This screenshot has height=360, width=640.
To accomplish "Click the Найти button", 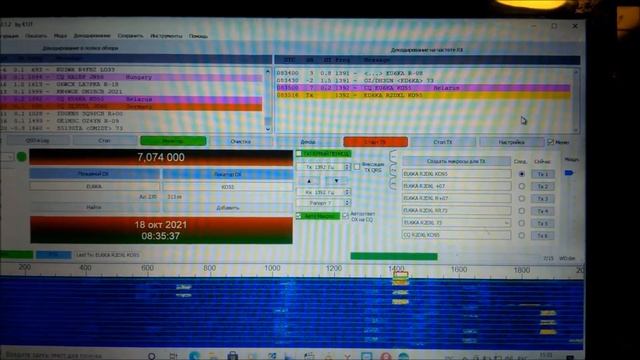I will [94, 207].
